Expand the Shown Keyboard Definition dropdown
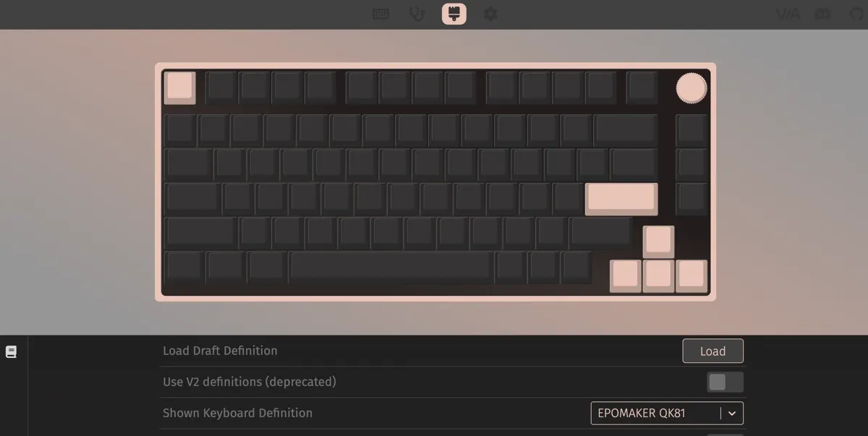The height and width of the screenshot is (436, 868). (x=667, y=413)
